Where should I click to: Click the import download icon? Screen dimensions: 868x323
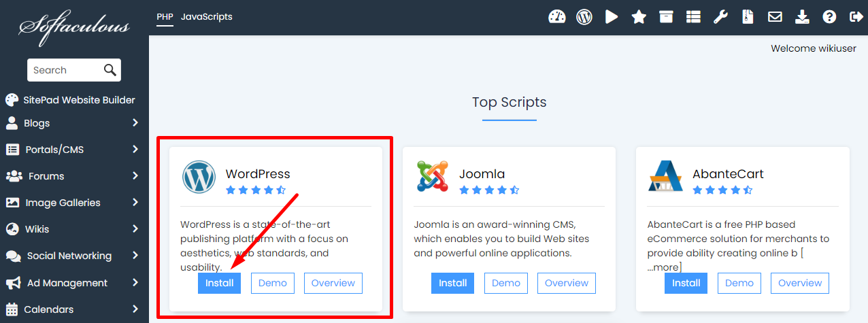802,17
